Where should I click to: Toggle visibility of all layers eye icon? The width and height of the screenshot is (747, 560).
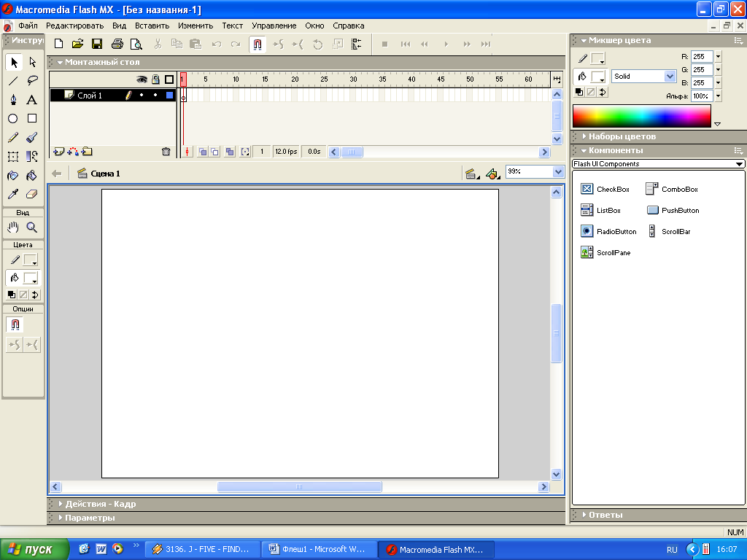point(142,79)
